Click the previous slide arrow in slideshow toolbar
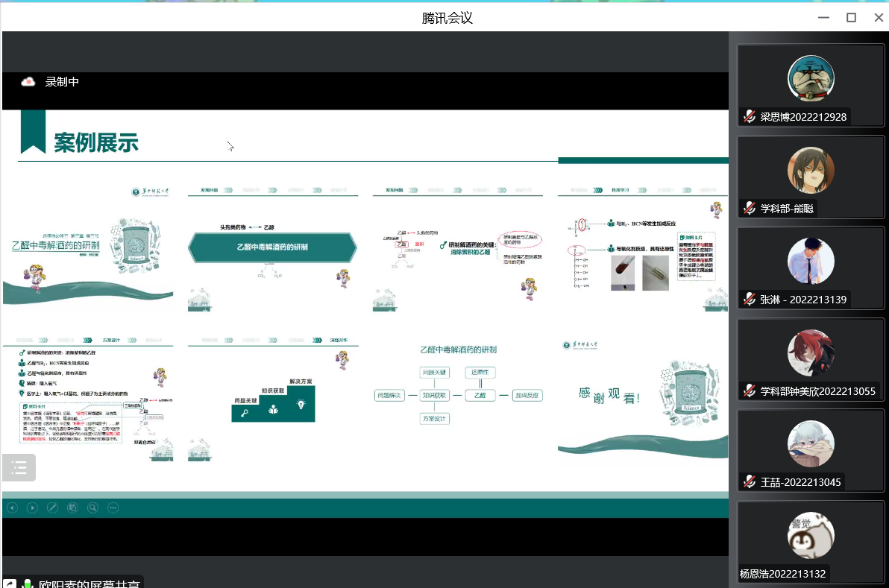 click(x=12, y=508)
